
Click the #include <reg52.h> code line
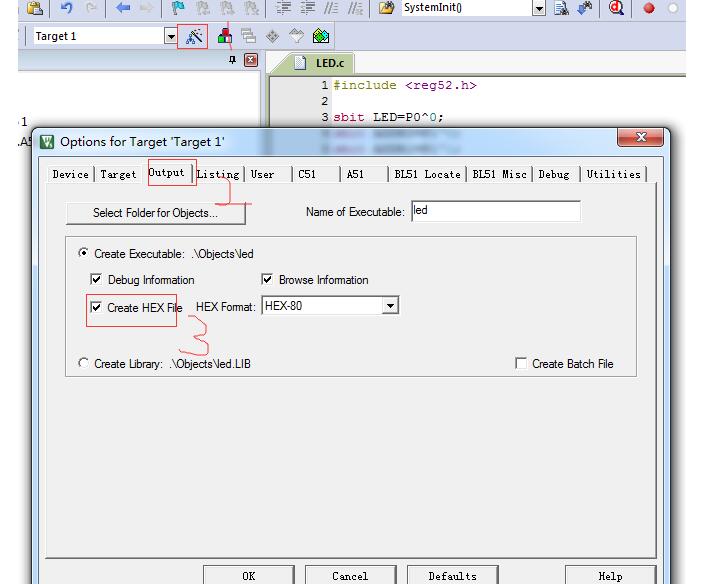(405, 85)
